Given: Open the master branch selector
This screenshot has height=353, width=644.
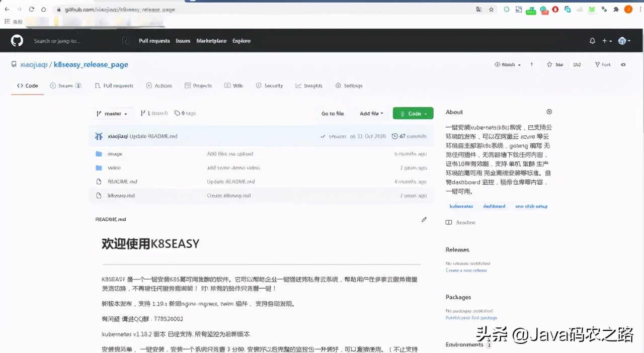Looking at the screenshot, I should click(112, 114).
